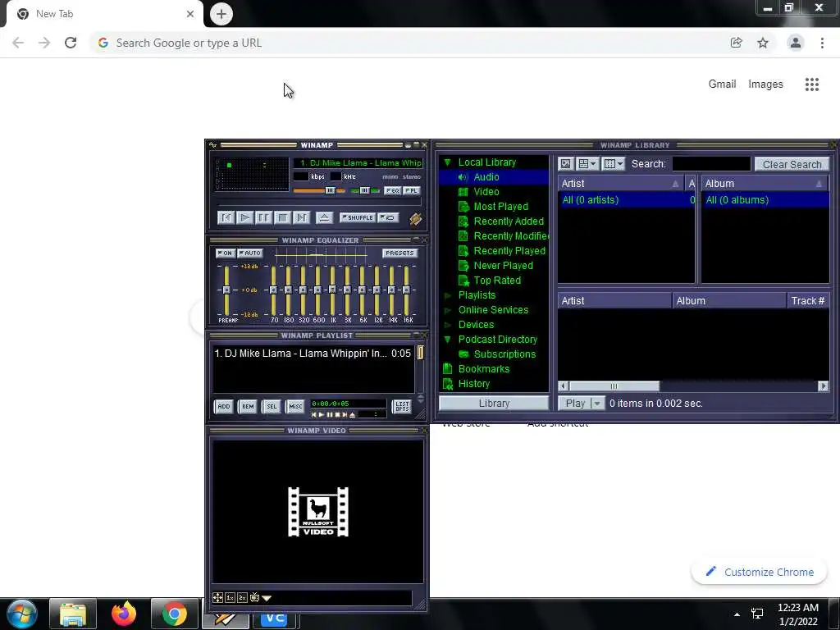
Task: Click the library Search input field
Action: (x=711, y=164)
